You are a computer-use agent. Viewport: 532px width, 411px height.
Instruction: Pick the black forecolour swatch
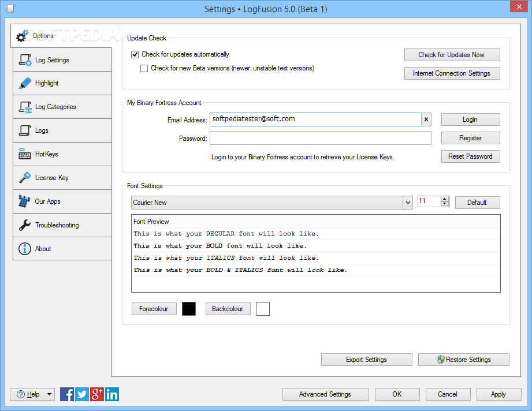pyautogui.click(x=189, y=309)
